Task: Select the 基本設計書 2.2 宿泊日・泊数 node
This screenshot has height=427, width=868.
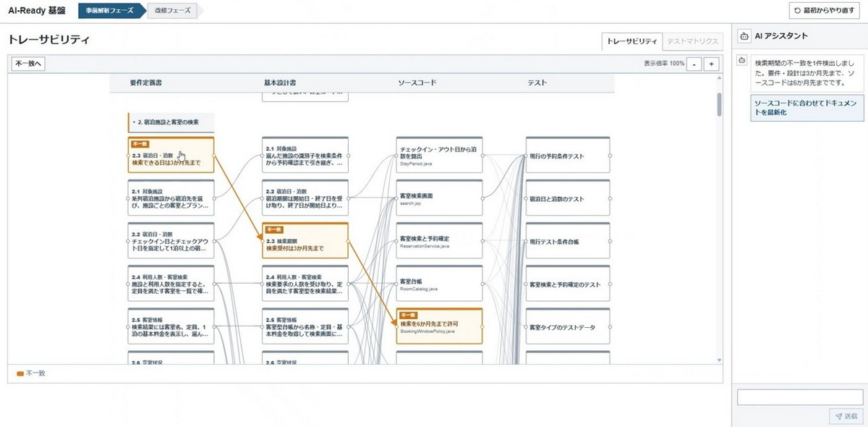Action: (x=305, y=198)
